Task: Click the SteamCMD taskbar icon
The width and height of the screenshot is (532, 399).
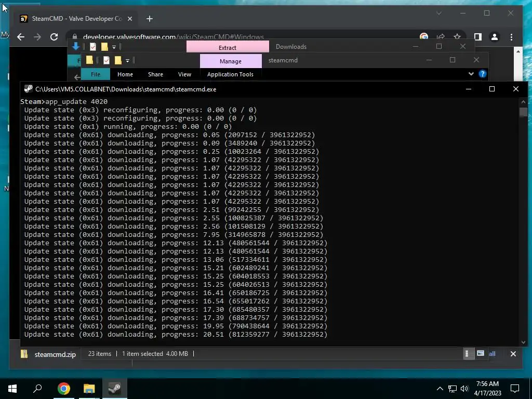Action: [115, 389]
